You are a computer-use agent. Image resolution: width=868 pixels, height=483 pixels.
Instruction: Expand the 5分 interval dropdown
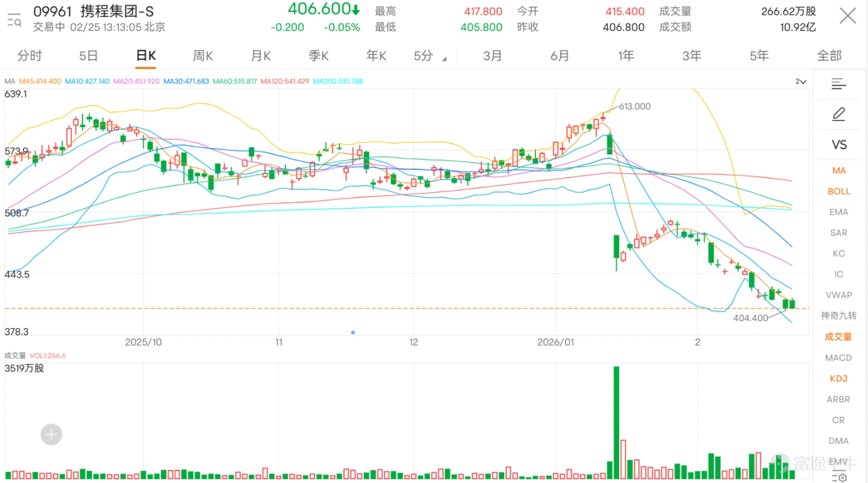[430, 55]
